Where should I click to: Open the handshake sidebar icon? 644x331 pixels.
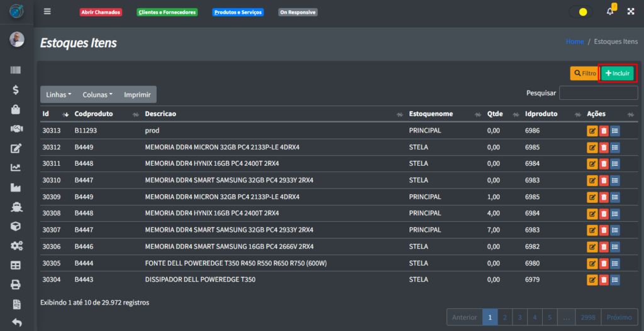tap(16, 129)
